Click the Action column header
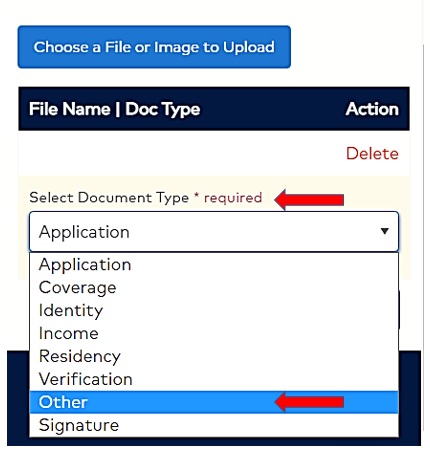The height and width of the screenshot is (452, 430). [x=372, y=109]
